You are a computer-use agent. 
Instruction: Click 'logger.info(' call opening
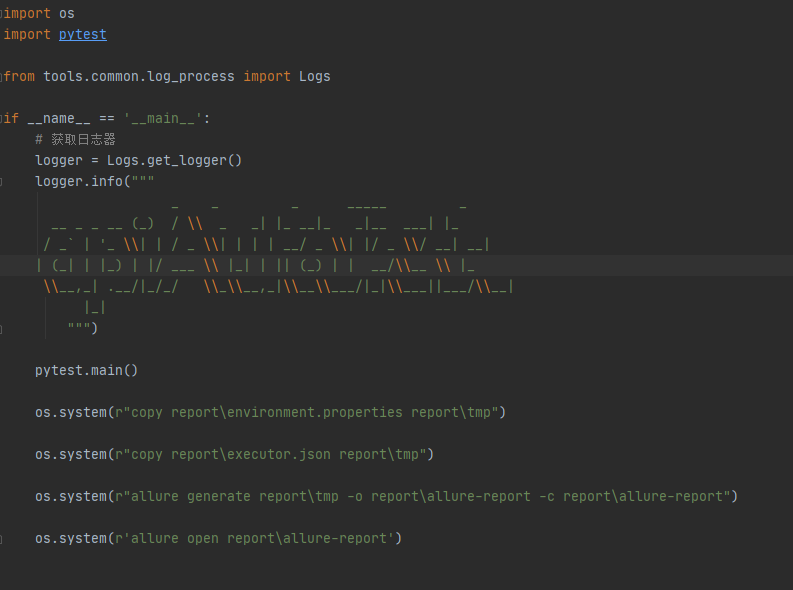pyautogui.click(x=83, y=181)
